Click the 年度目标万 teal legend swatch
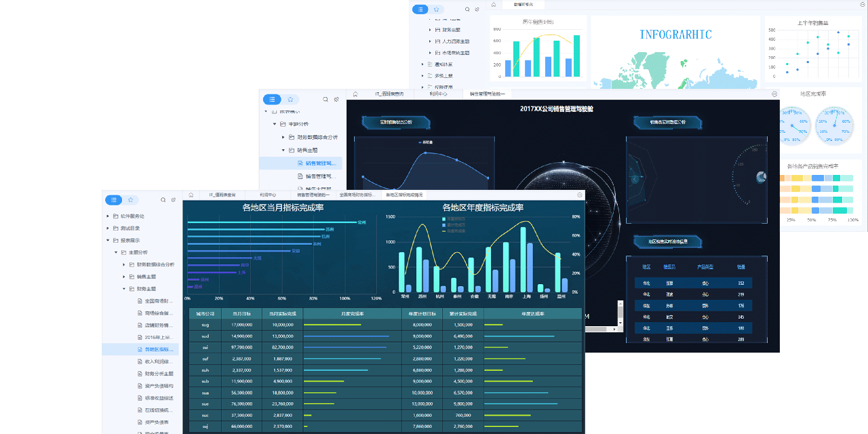This screenshot has height=434, width=868. pyautogui.click(x=443, y=219)
